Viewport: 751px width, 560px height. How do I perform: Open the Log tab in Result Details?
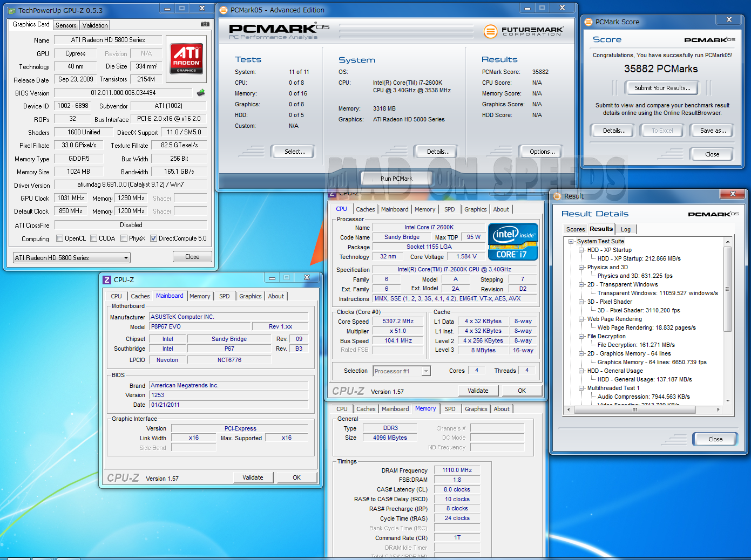[626, 229]
